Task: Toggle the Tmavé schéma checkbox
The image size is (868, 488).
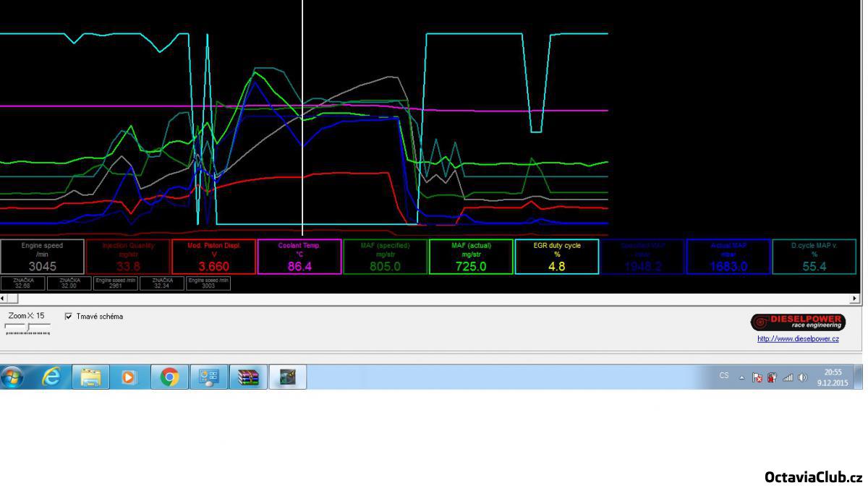Action: pos(69,316)
